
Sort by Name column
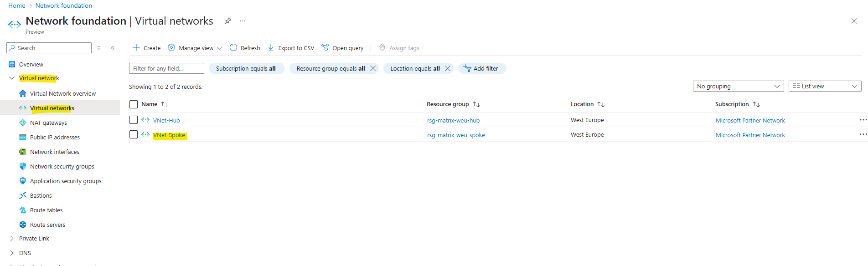tap(155, 104)
